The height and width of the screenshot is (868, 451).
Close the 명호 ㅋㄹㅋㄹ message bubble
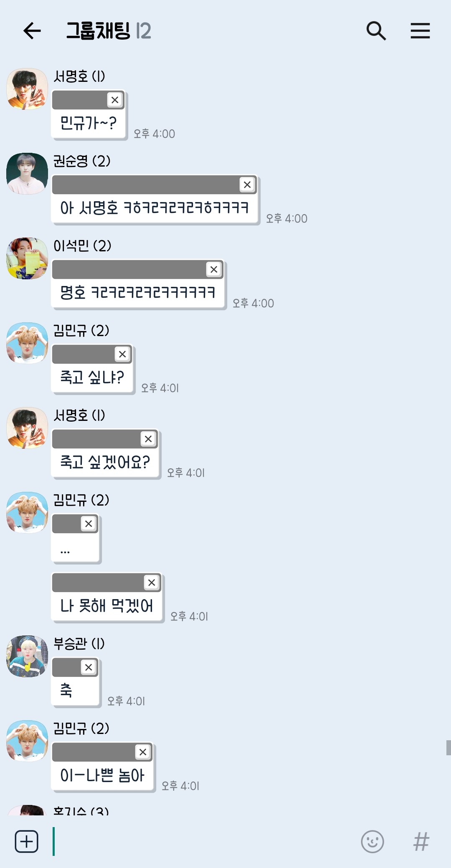[x=214, y=269]
